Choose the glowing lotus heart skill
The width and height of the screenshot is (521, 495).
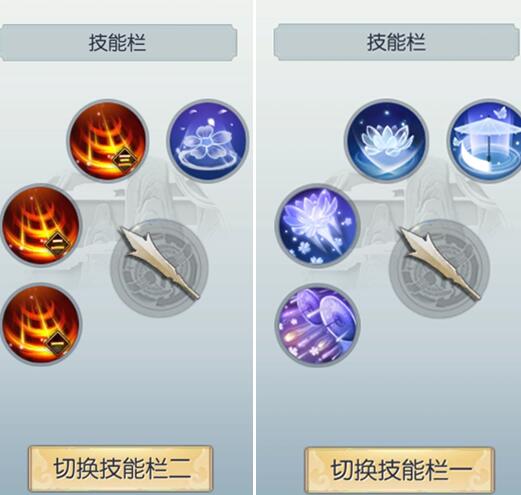(x=387, y=140)
